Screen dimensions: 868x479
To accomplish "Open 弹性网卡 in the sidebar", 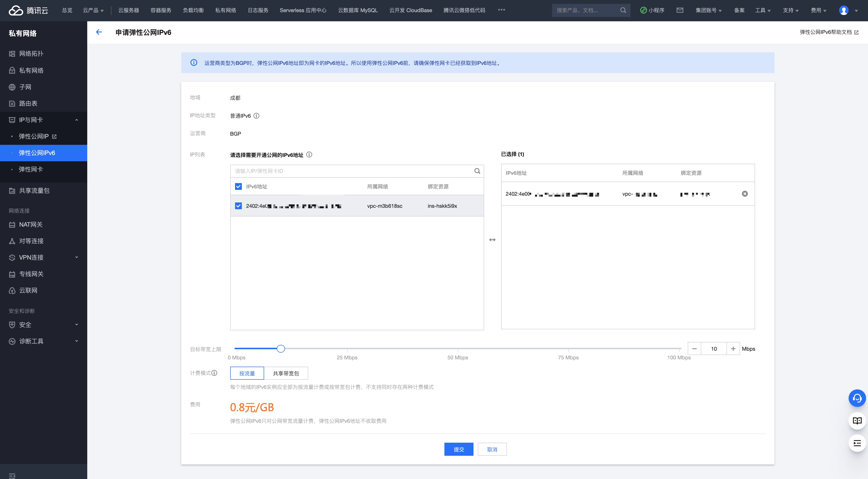I will click(x=31, y=169).
